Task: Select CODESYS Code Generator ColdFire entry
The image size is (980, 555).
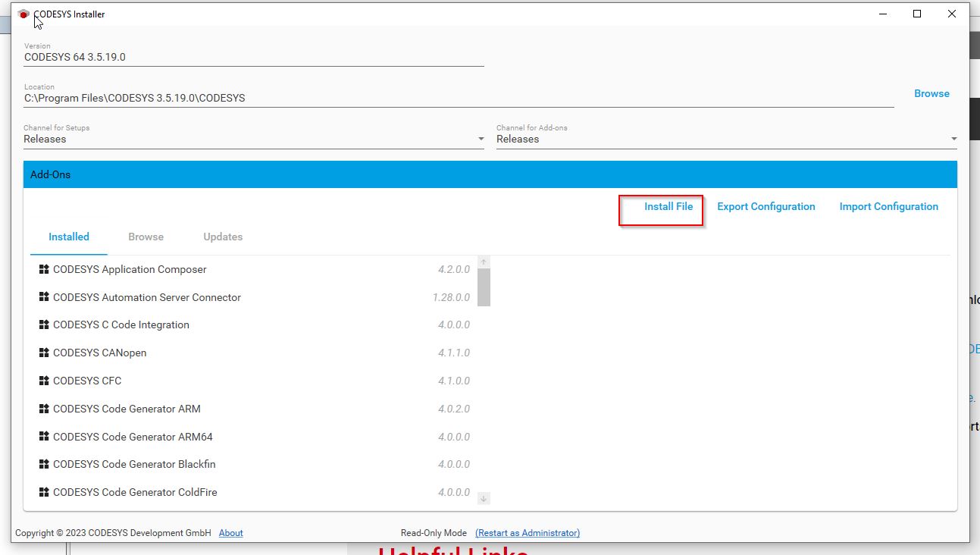Action: 254,492
